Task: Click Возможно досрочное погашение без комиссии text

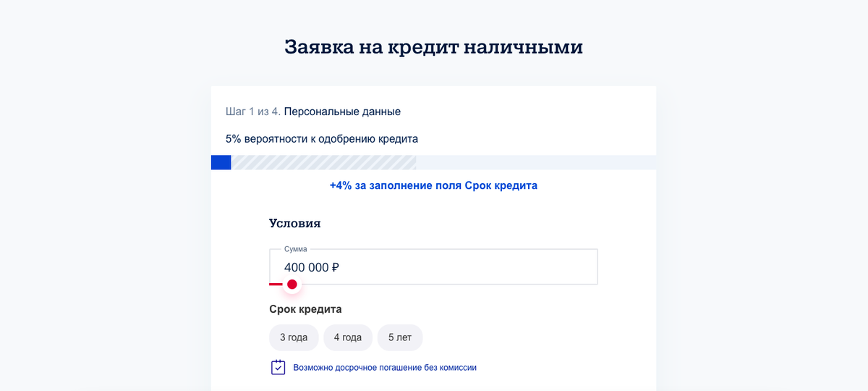Action: click(385, 368)
